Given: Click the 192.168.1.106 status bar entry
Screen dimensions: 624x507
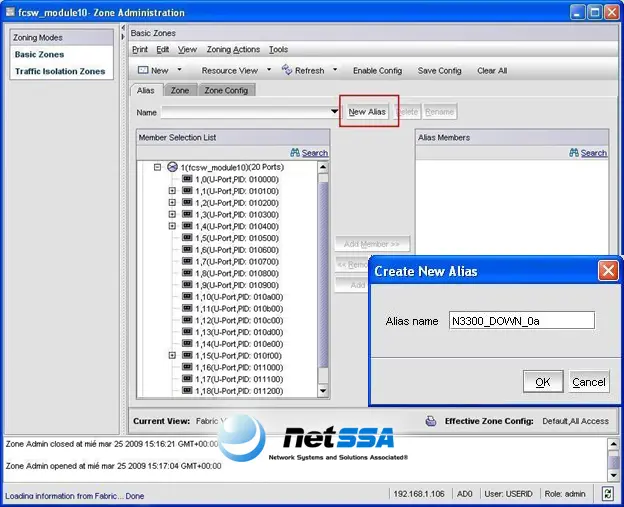Looking at the screenshot, I should [419, 494].
